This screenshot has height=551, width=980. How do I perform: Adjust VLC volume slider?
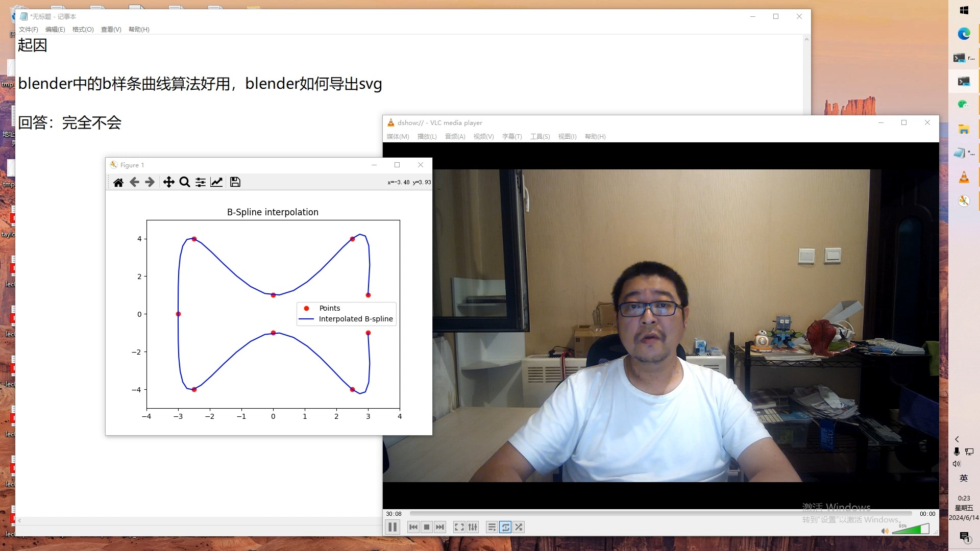pyautogui.click(x=911, y=529)
